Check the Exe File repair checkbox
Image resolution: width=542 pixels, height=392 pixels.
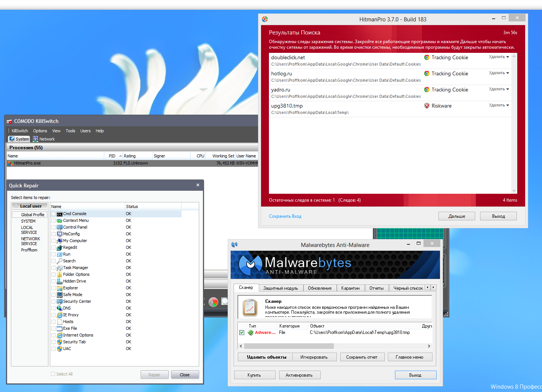coord(54,329)
